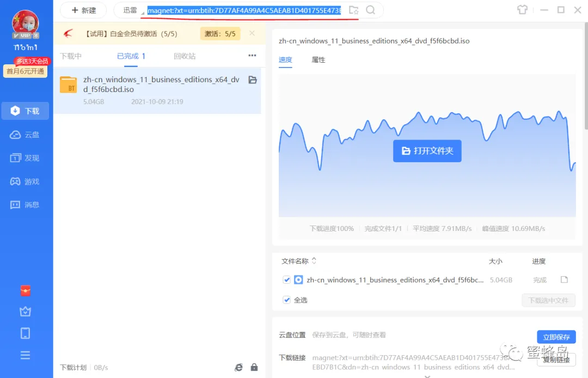Click the 复制链接 copy link button

pos(556,360)
